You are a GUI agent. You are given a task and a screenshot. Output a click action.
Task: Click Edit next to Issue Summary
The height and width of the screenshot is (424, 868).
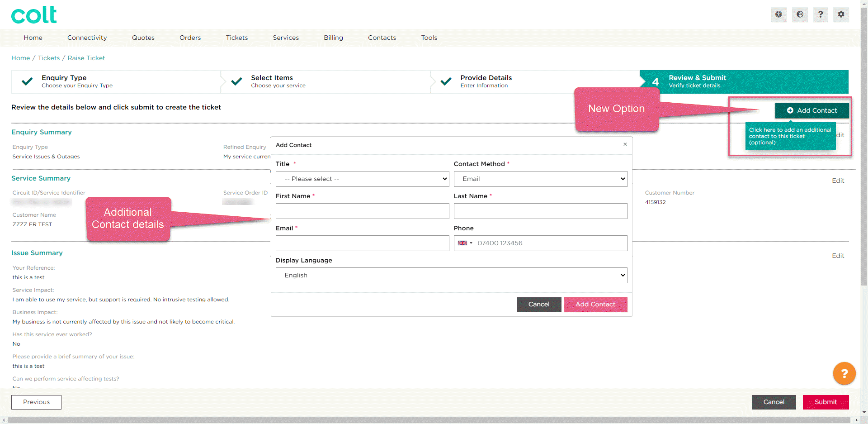(838, 256)
